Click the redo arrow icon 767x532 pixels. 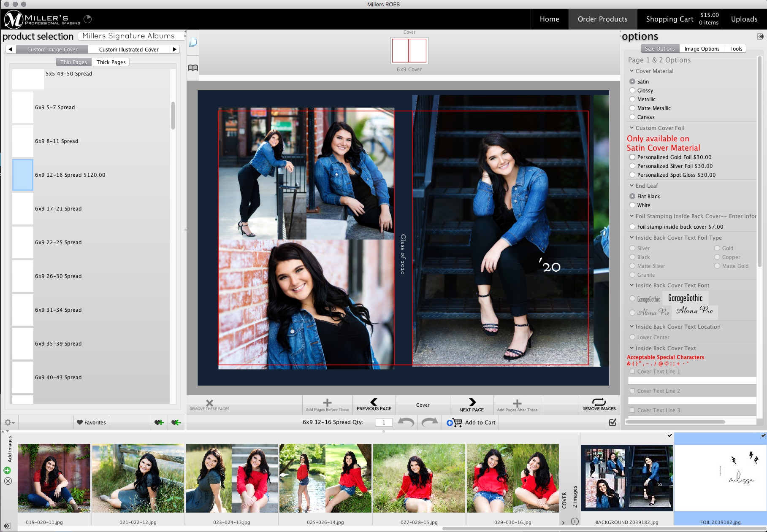point(430,422)
